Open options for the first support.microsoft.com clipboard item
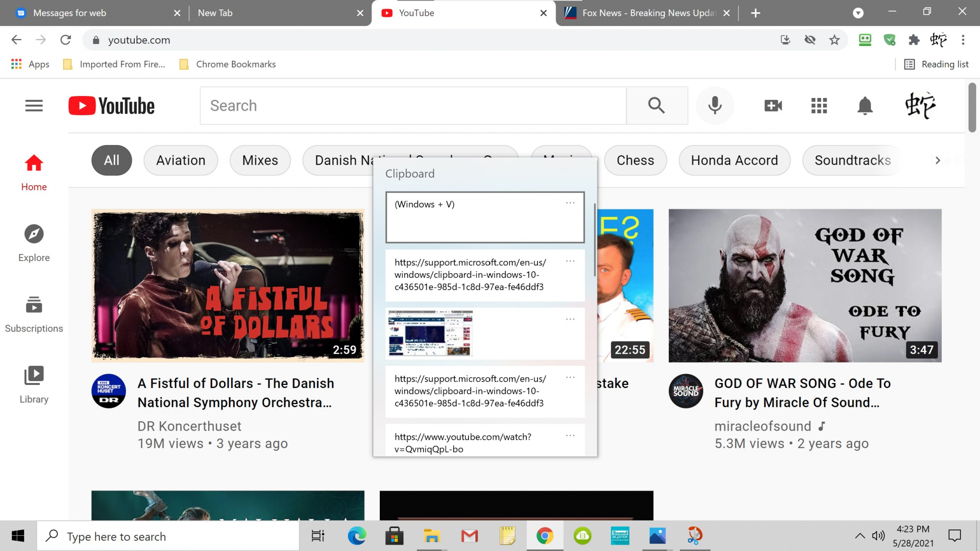The height and width of the screenshot is (551, 980). [570, 261]
